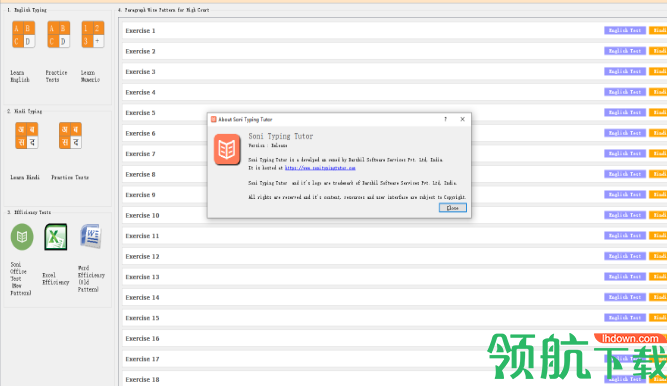Image resolution: width=667 pixels, height=386 pixels.
Task: Launch Soni Office Test icon
Action: [22, 237]
